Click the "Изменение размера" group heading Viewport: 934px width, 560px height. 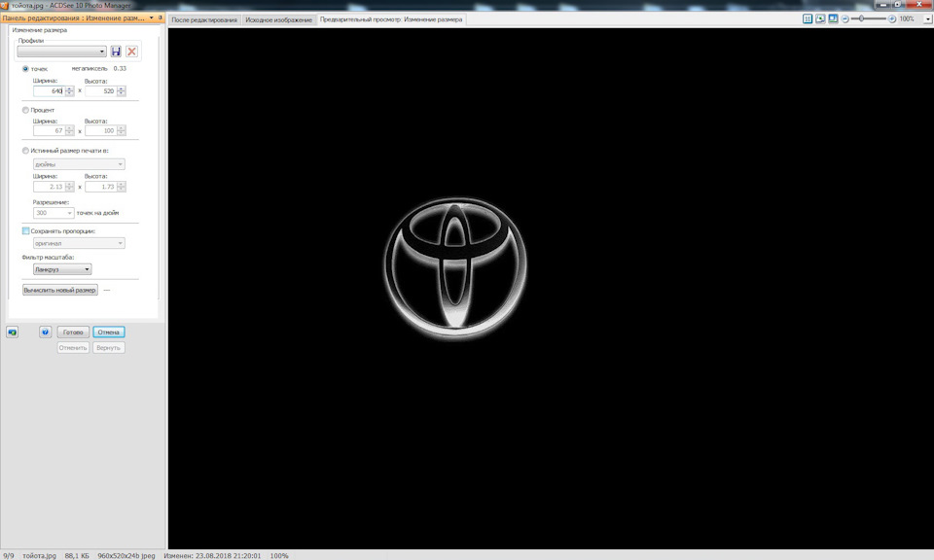tap(39, 30)
